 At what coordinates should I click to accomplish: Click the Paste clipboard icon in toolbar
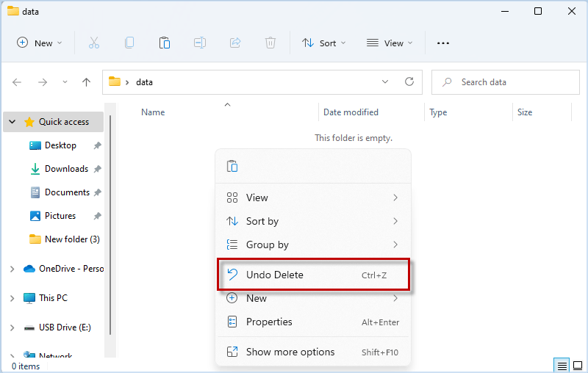[x=164, y=43]
